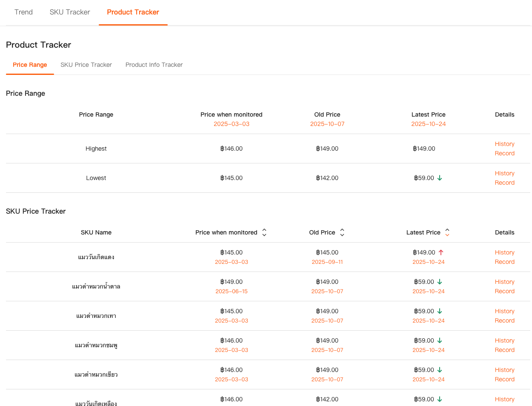Click down arrow in แมวดำหมวกชมพู row
532x406 pixels.
pyautogui.click(x=440, y=340)
